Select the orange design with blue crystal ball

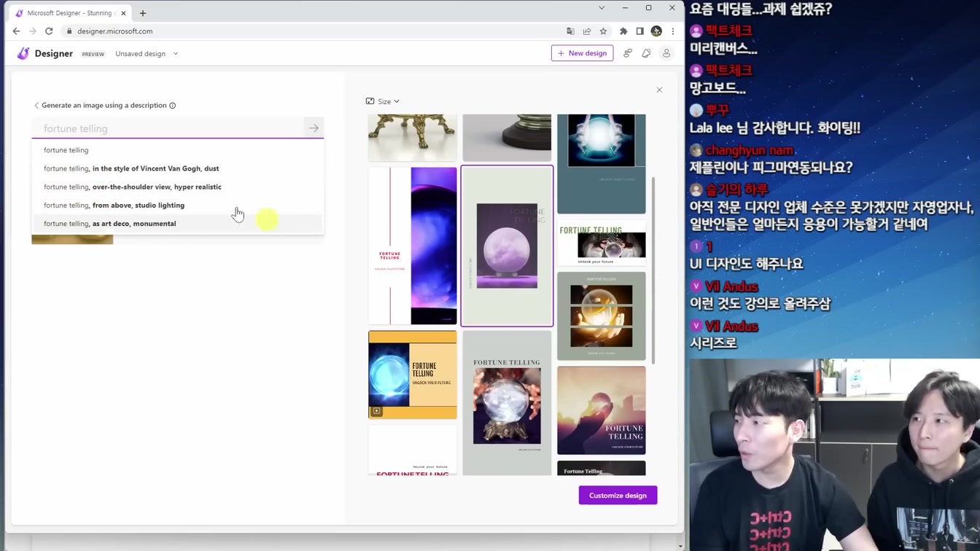[413, 375]
